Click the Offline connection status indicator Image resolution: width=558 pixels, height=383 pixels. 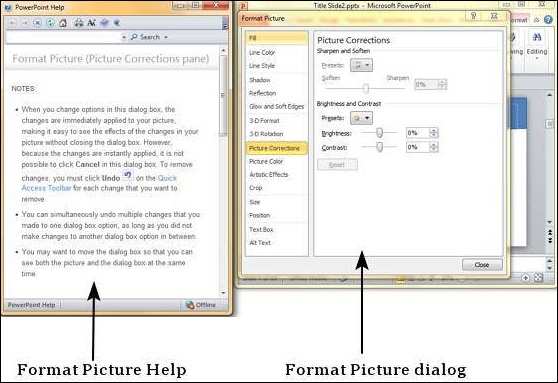201,305
